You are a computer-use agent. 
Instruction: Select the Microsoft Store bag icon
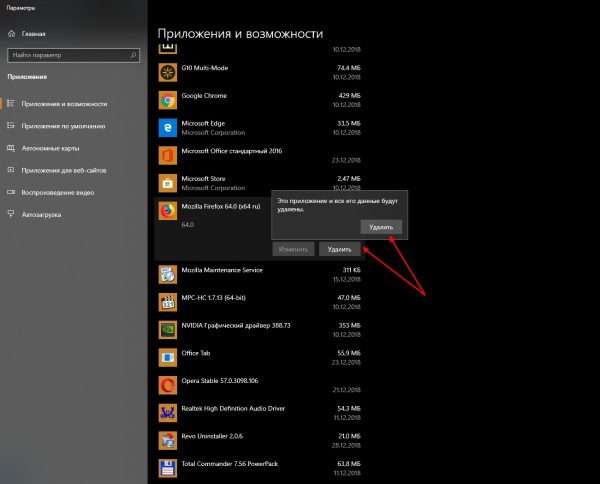[168, 183]
